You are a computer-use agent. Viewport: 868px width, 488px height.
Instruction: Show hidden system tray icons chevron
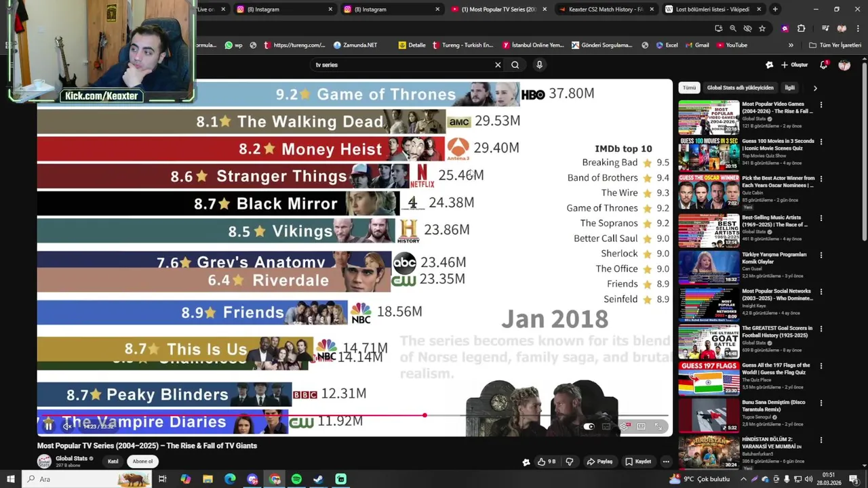(743, 479)
